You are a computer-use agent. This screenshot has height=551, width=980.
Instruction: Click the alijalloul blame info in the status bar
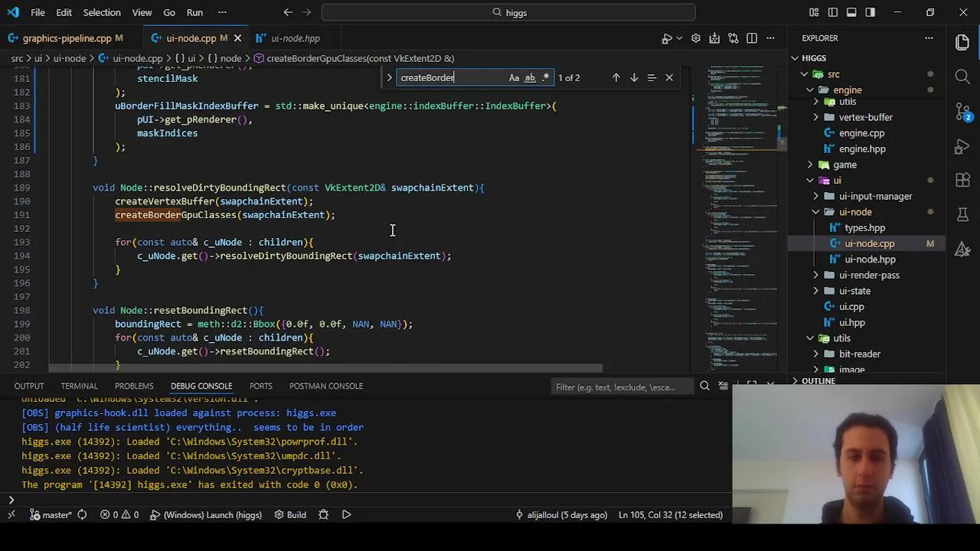(561, 515)
